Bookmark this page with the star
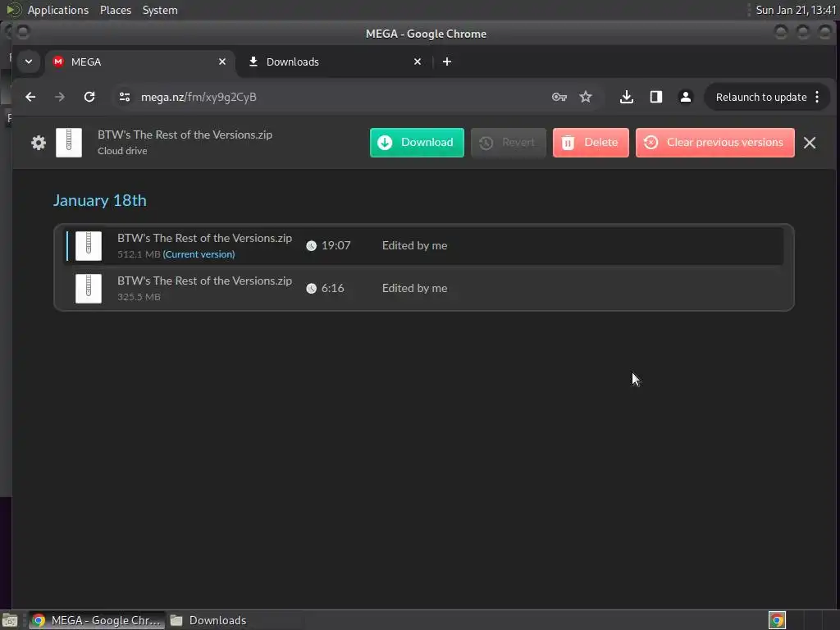 coord(586,97)
